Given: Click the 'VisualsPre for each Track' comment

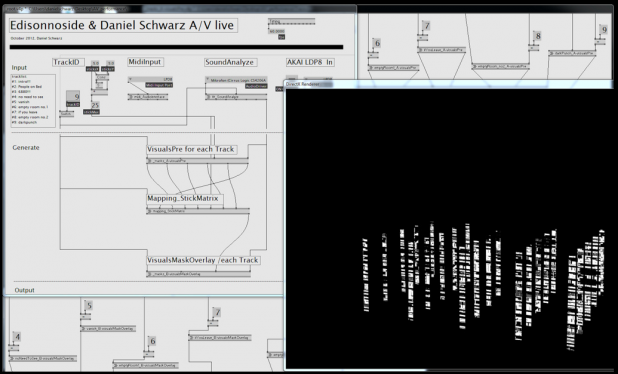Looking at the screenshot, I should [191, 149].
